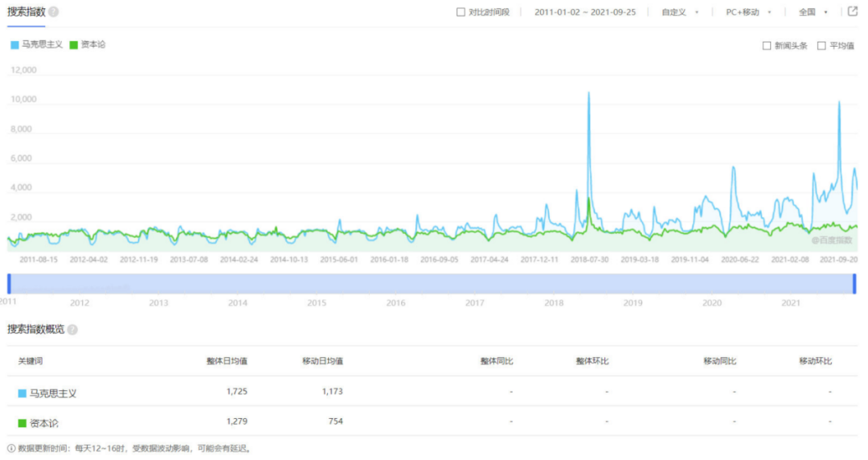Click the blue timeline range bar

(x=432, y=284)
